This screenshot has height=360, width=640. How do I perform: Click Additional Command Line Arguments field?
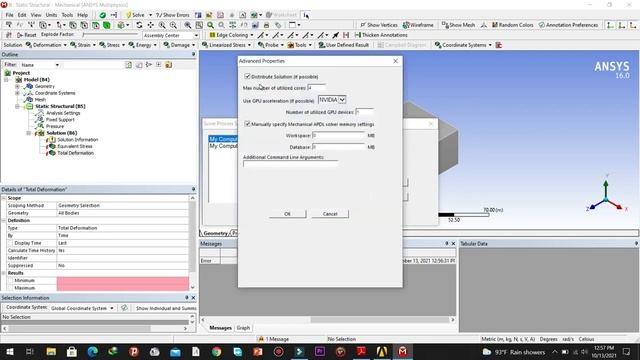tap(291, 164)
